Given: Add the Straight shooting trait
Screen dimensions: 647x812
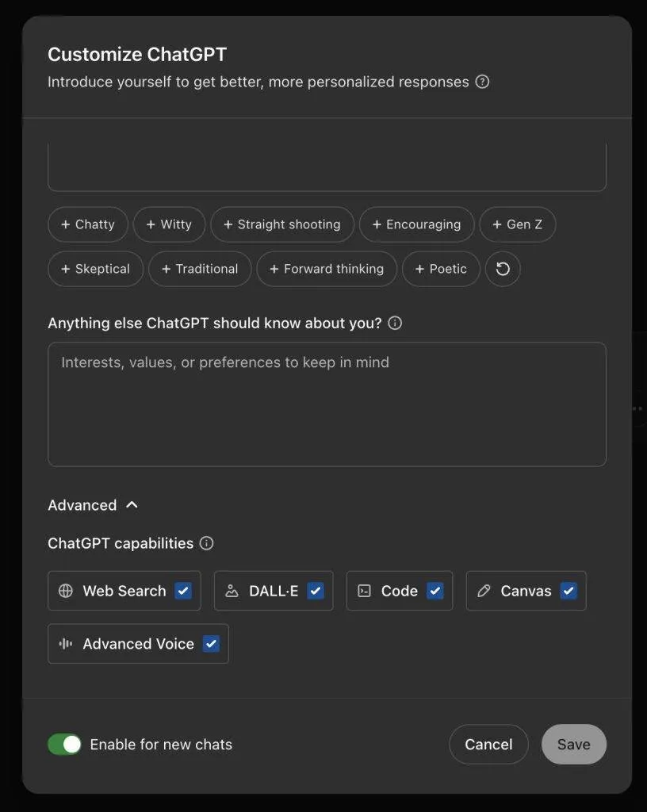Looking at the screenshot, I should [281, 224].
